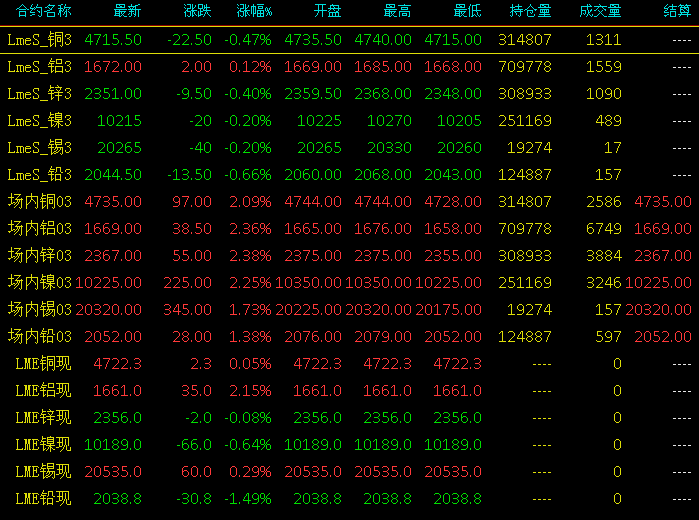Select the LmeS_镍3 contract name

[39, 121]
